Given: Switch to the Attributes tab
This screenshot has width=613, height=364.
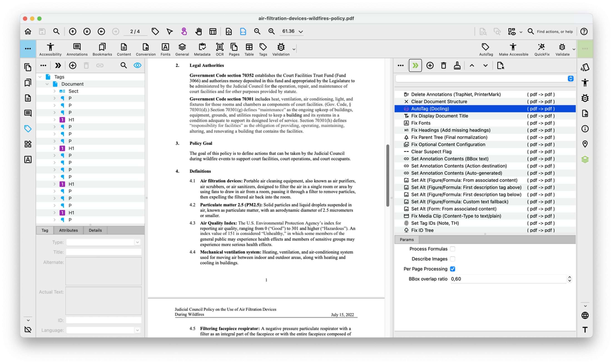Looking at the screenshot, I should point(68,230).
